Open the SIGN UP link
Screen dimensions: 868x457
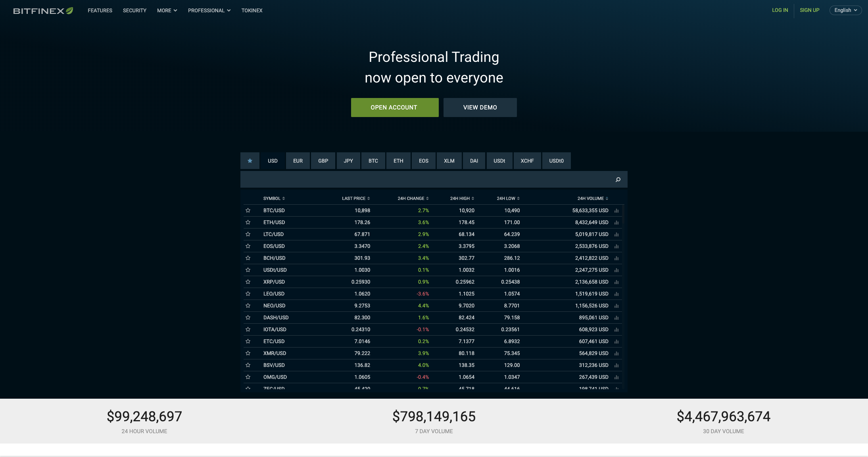point(809,10)
